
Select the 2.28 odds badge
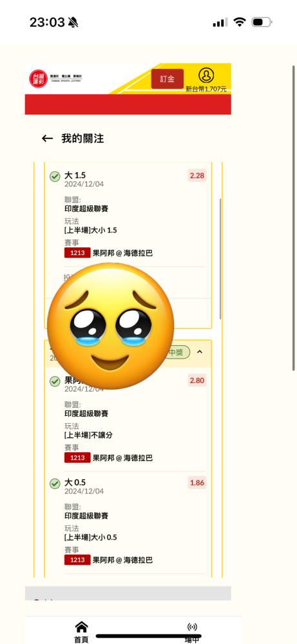pos(196,175)
